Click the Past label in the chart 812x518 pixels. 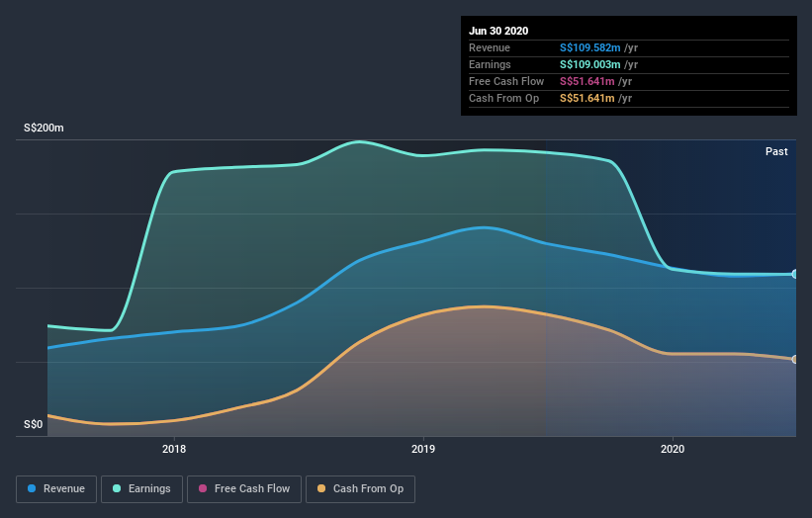(776, 151)
